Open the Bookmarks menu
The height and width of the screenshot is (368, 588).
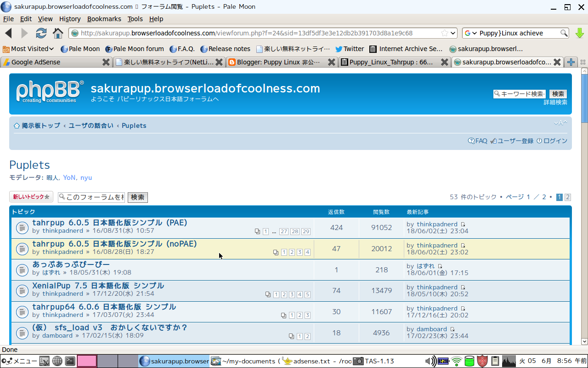104,19
